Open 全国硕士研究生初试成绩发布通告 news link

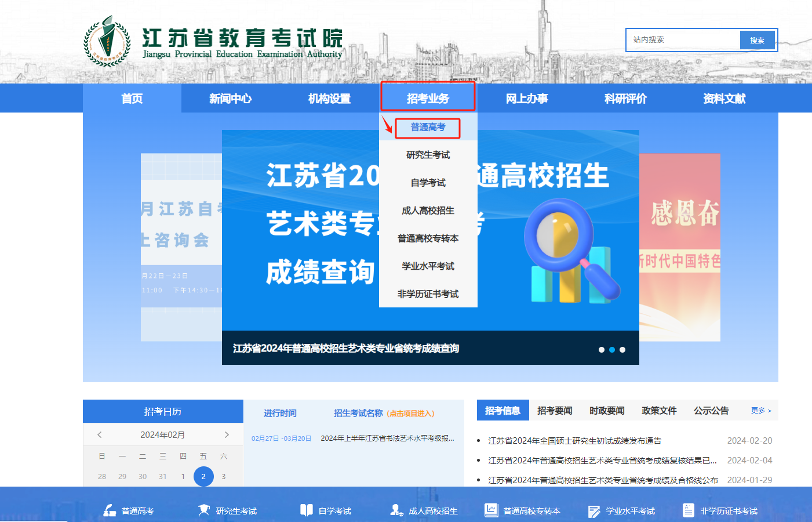[x=575, y=441]
